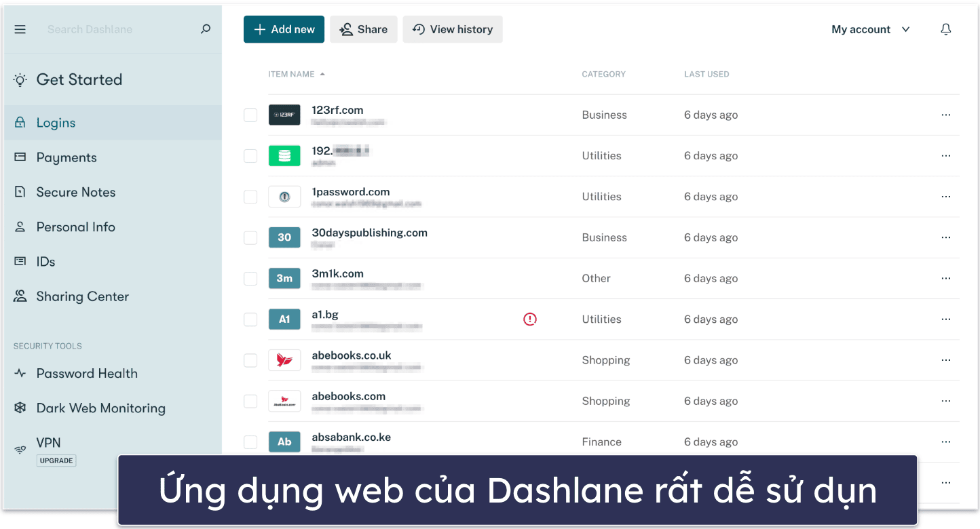Select the abebooks.co.uk checkbox
Image resolution: width=980 pixels, height=529 pixels.
point(250,360)
